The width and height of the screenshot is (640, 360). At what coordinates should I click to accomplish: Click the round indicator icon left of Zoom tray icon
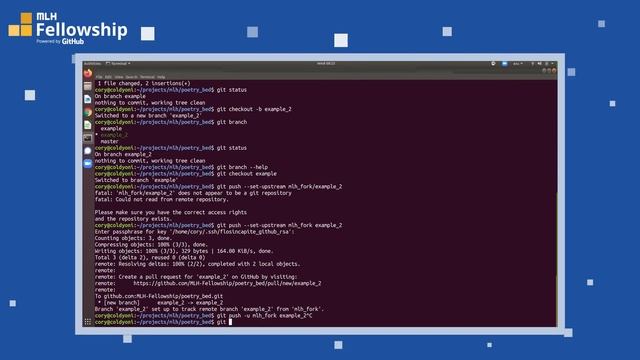point(493,64)
